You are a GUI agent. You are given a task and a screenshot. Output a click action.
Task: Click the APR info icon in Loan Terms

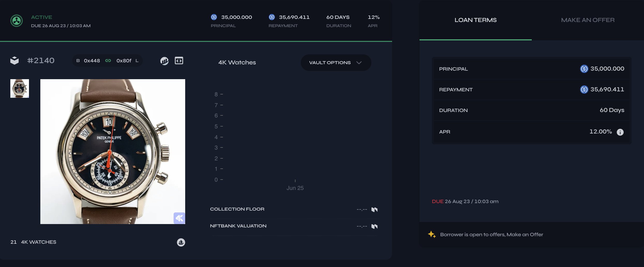pyautogui.click(x=620, y=132)
